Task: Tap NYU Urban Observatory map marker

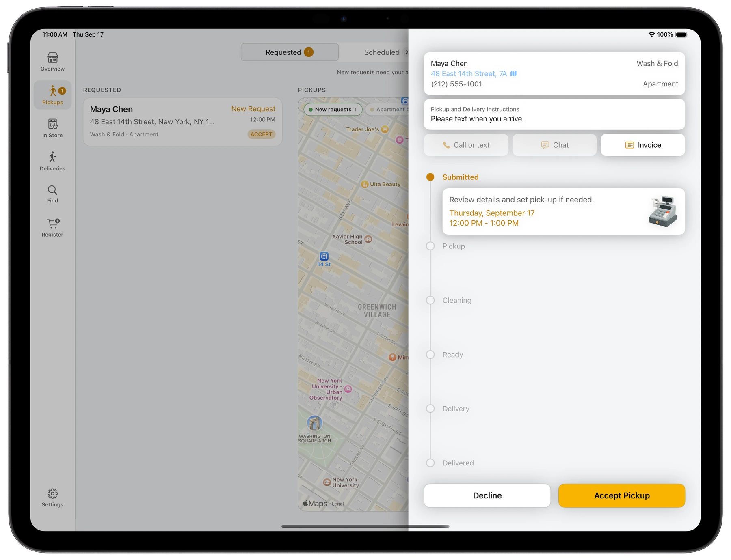Action: [x=348, y=389]
